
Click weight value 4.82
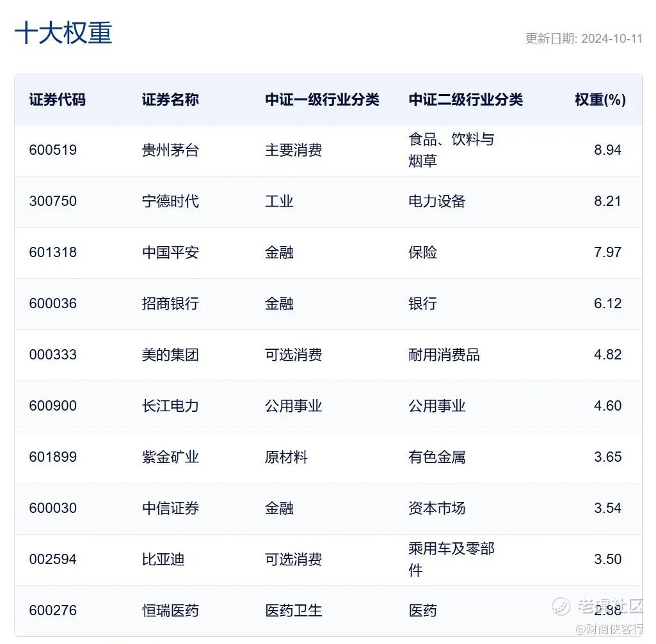(608, 355)
